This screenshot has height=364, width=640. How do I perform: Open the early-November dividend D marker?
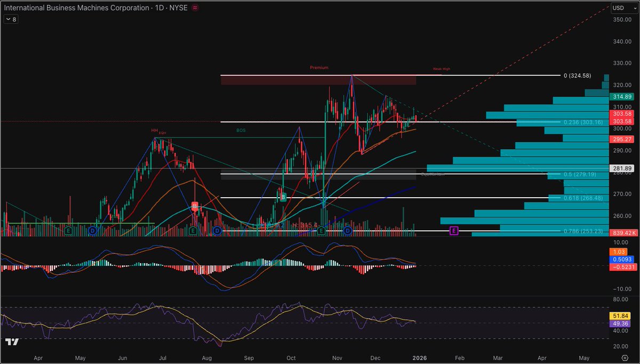[348, 231]
